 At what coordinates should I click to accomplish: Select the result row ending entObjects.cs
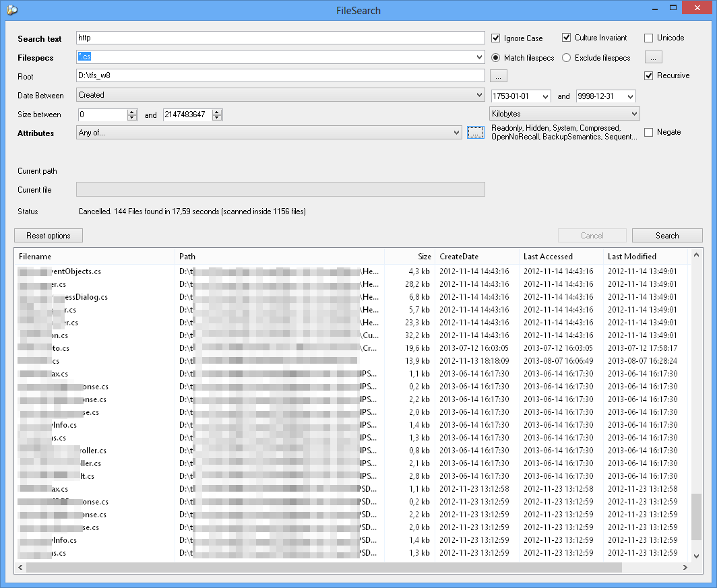tap(351, 271)
